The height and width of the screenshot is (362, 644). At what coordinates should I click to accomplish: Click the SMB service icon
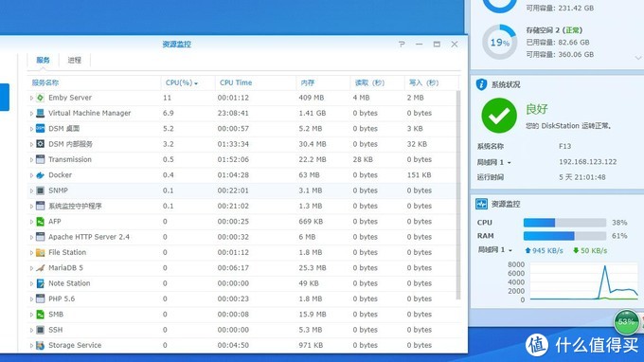click(40, 315)
